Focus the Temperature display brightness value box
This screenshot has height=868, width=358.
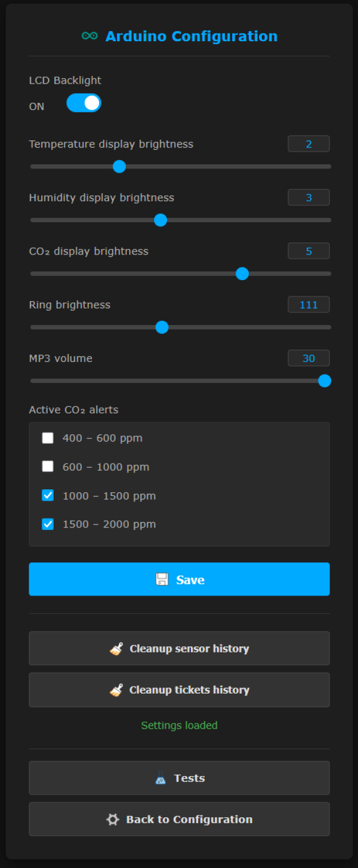click(308, 144)
